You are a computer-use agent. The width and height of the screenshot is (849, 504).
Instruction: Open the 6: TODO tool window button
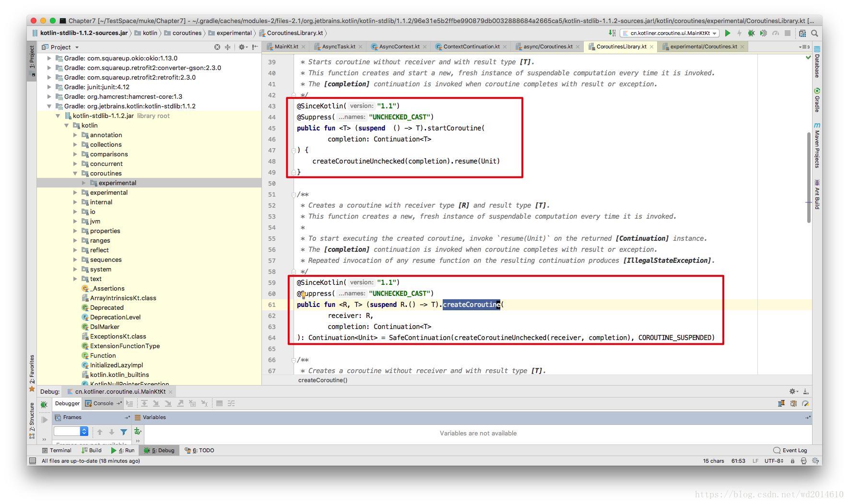tap(200, 450)
